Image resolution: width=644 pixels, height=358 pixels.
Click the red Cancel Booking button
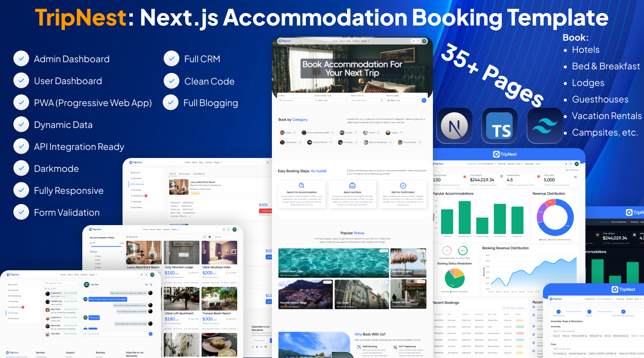pos(266,211)
